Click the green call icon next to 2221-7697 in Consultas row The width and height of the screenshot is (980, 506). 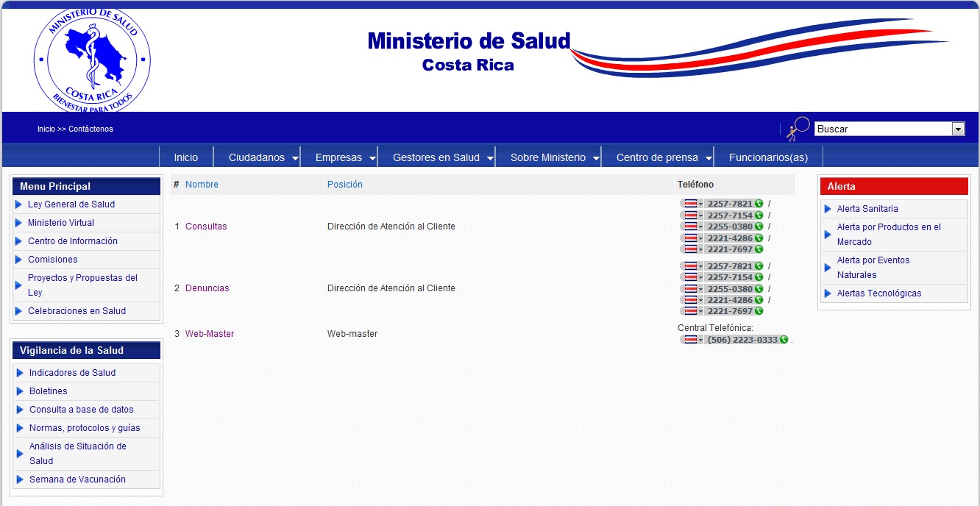tap(759, 249)
